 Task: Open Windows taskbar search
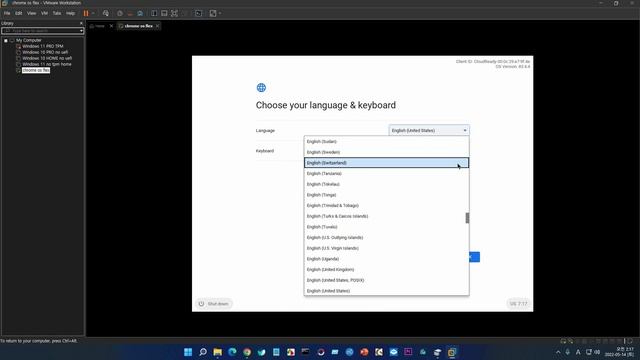point(203,352)
